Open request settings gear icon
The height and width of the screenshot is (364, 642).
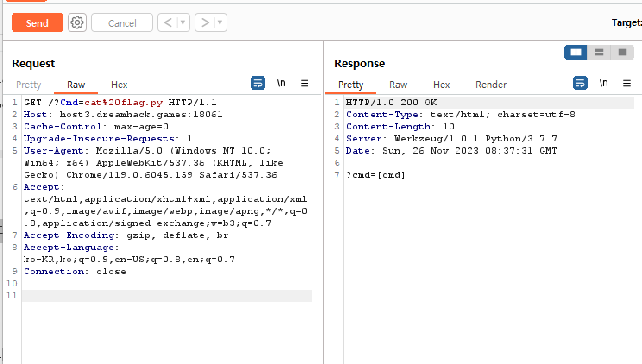tap(77, 22)
